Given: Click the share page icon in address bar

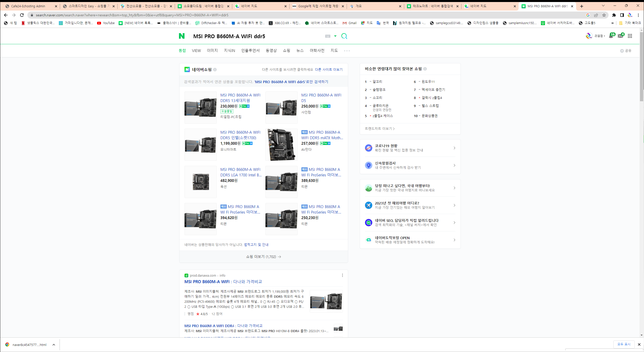Looking at the screenshot, I should click(596, 15).
